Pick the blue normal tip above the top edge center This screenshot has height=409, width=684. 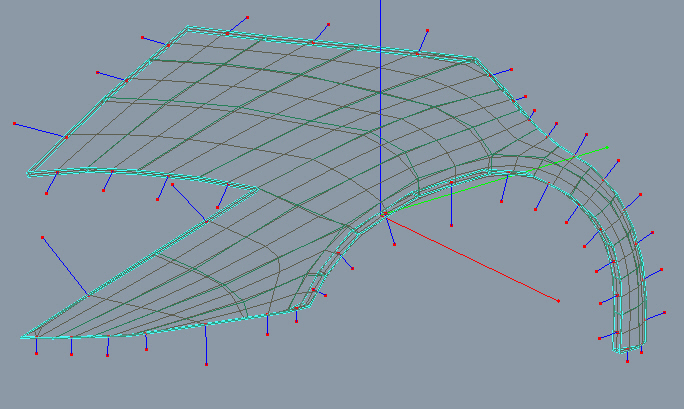[x=328, y=23]
